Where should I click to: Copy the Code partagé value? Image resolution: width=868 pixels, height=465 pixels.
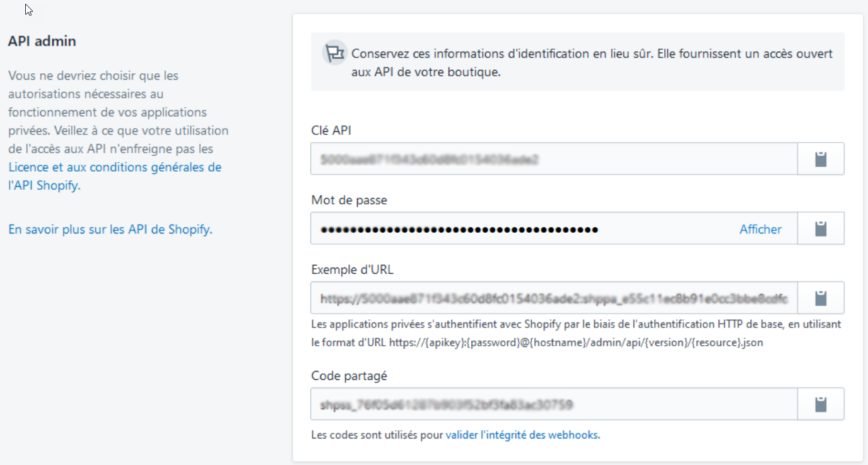click(x=821, y=404)
